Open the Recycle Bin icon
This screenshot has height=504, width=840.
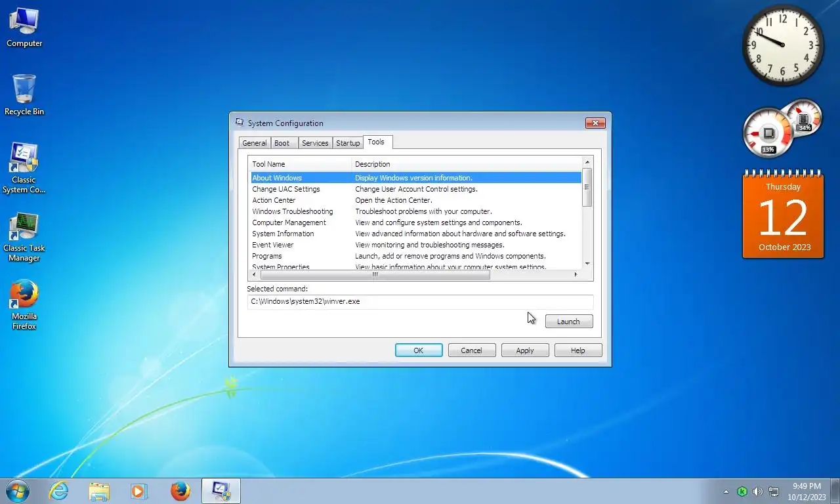pyautogui.click(x=24, y=95)
